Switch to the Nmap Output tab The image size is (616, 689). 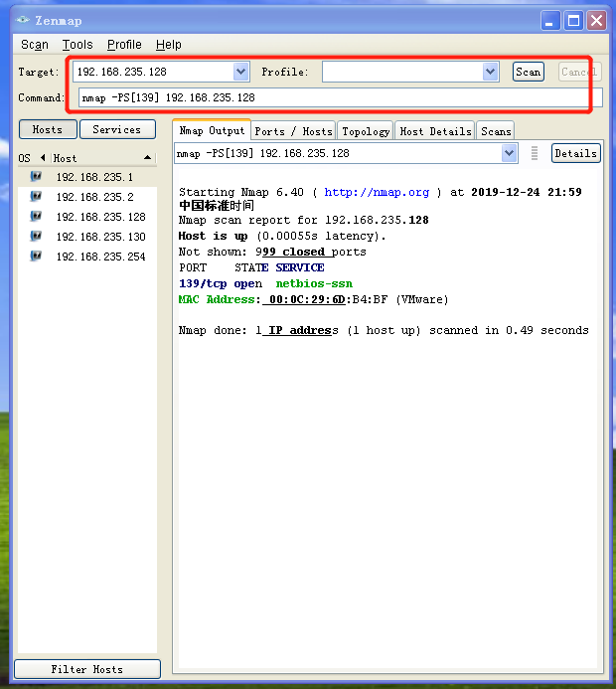pyautogui.click(x=212, y=130)
